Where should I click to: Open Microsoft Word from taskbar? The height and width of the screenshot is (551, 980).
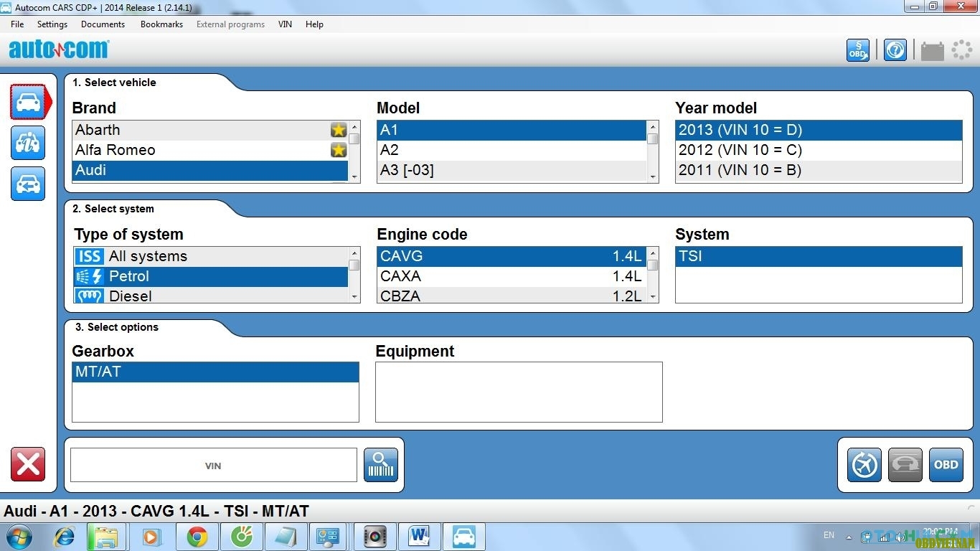pyautogui.click(x=419, y=537)
